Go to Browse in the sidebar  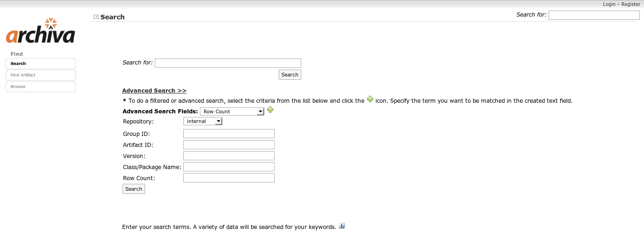41,87
